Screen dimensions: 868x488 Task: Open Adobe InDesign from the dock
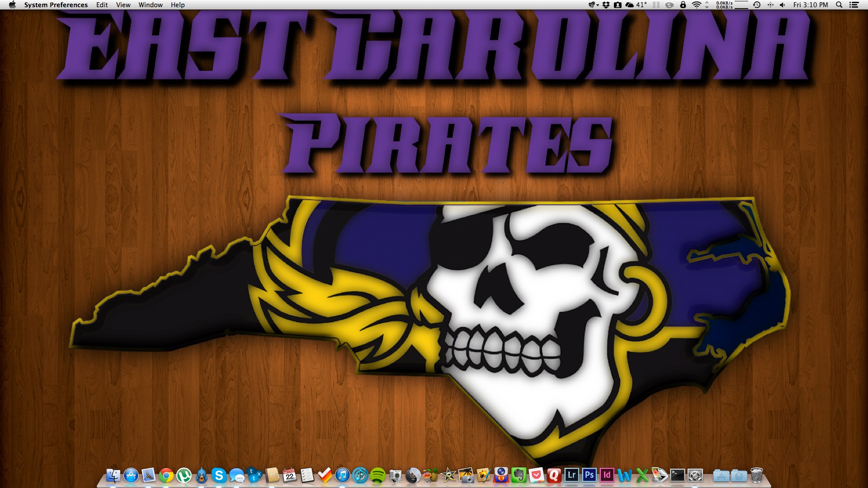[x=607, y=475]
